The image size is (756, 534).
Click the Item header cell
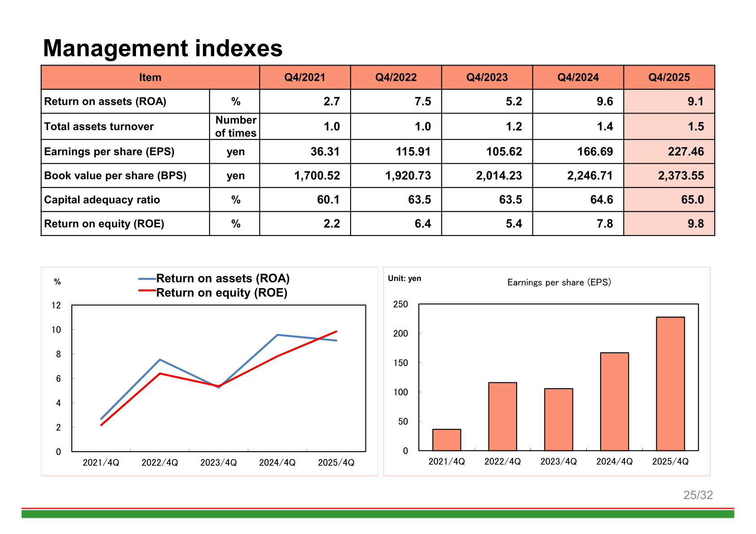tap(150, 77)
